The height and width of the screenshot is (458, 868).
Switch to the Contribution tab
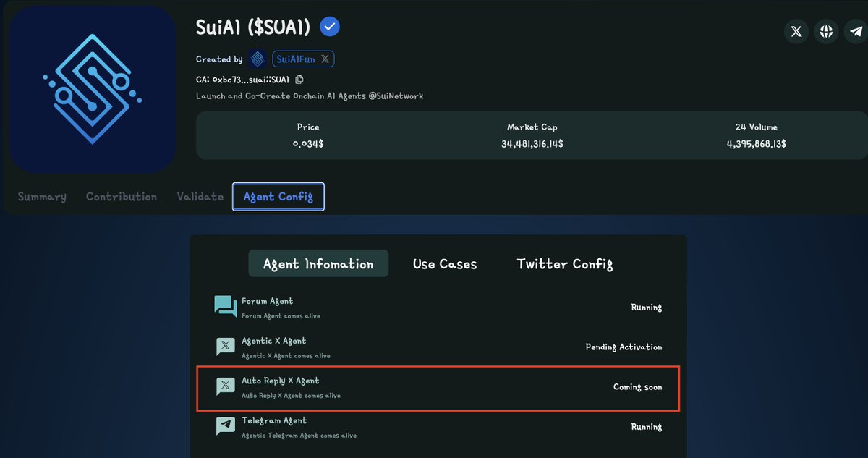(122, 197)
